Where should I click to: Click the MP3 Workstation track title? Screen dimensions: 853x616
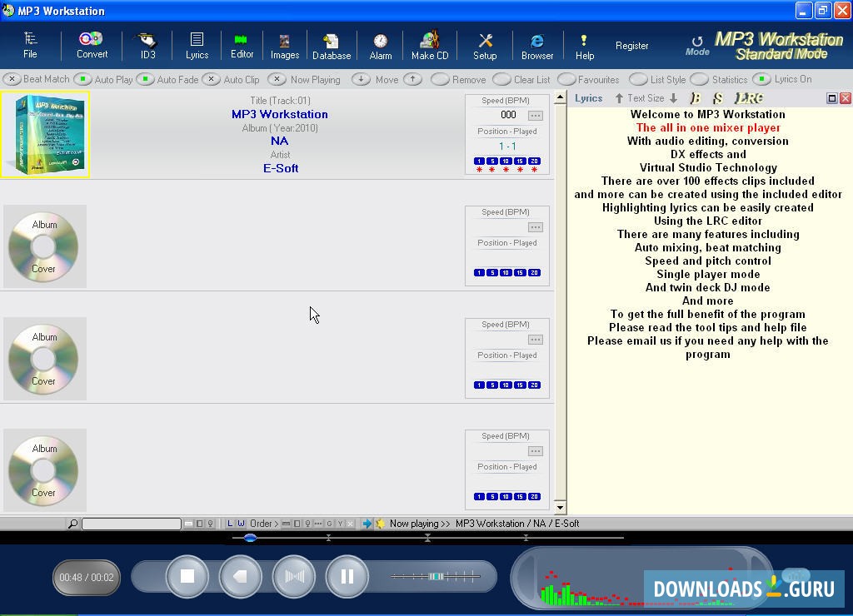280,115
